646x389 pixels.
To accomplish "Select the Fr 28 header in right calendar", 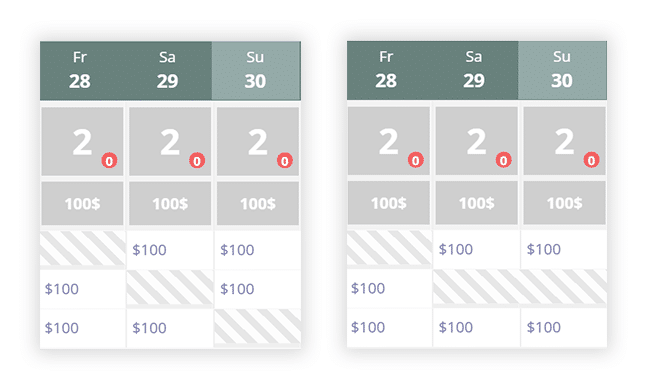I will click(386, 70).
